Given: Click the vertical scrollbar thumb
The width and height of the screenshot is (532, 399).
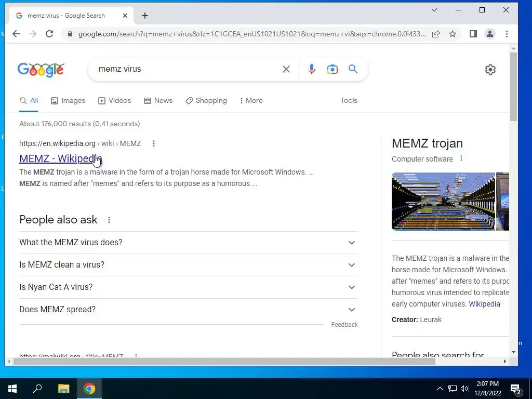Looking at the screenshot, I should [x=513, y=87].
